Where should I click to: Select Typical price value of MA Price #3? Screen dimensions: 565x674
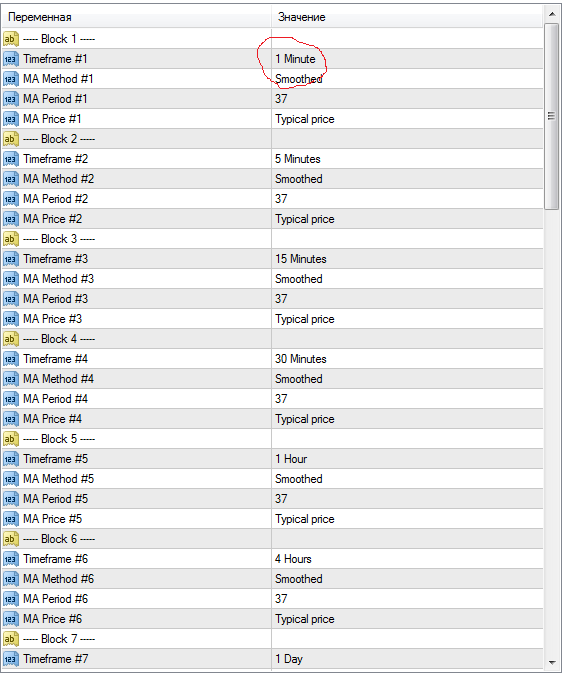(x=305, y=319)
